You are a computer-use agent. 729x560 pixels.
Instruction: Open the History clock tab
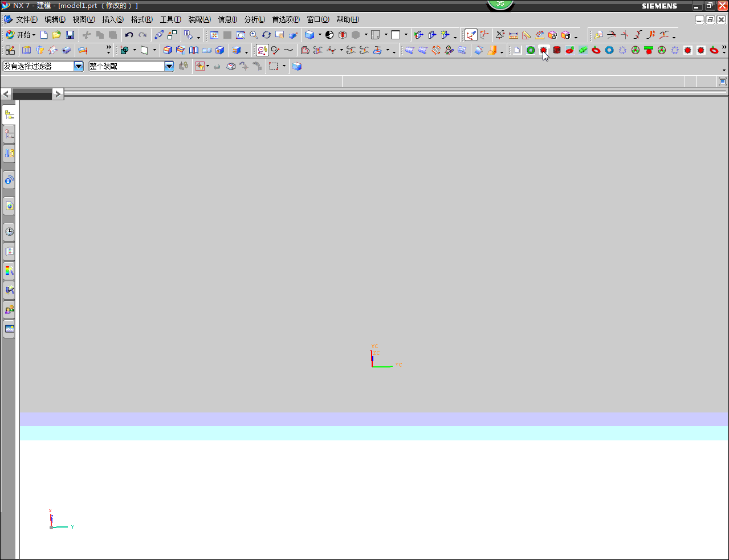click(x=9, y=231)
